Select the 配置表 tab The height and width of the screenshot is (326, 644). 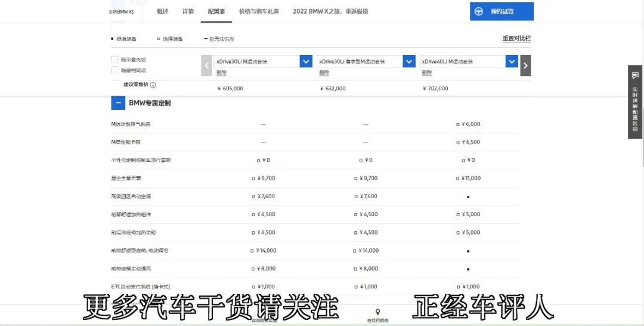[216, 11]
